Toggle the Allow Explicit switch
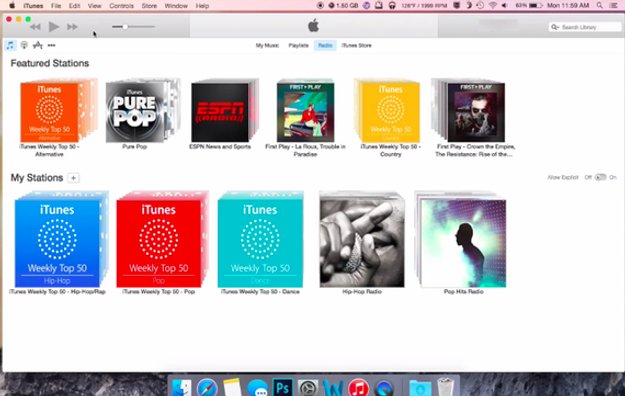The height and width of the screenshot is (396, 625). (x=600, y=177)
